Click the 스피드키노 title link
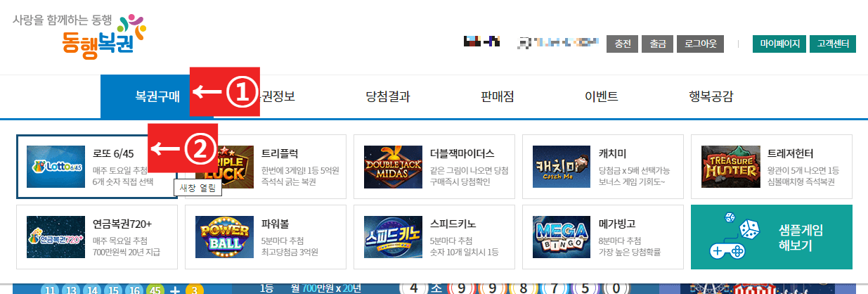This screenshot has width=868, height=294. 453,224
